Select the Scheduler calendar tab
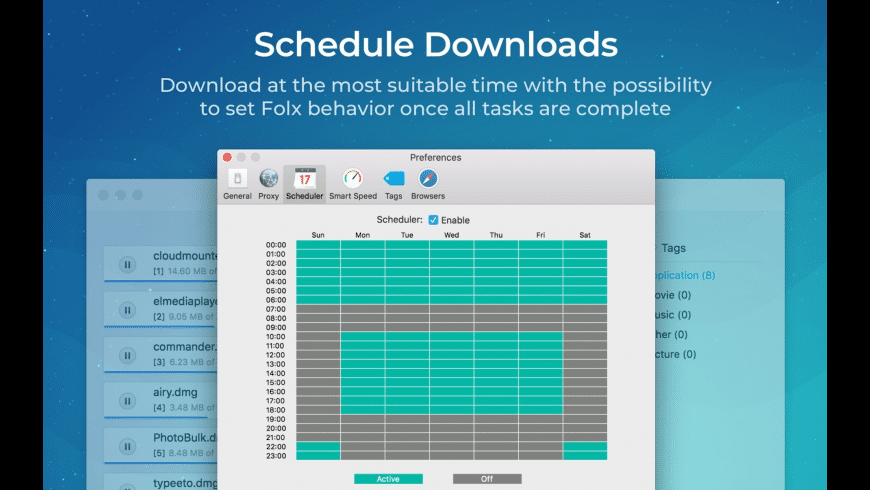The image size is (870, 490). pos(305,184)
